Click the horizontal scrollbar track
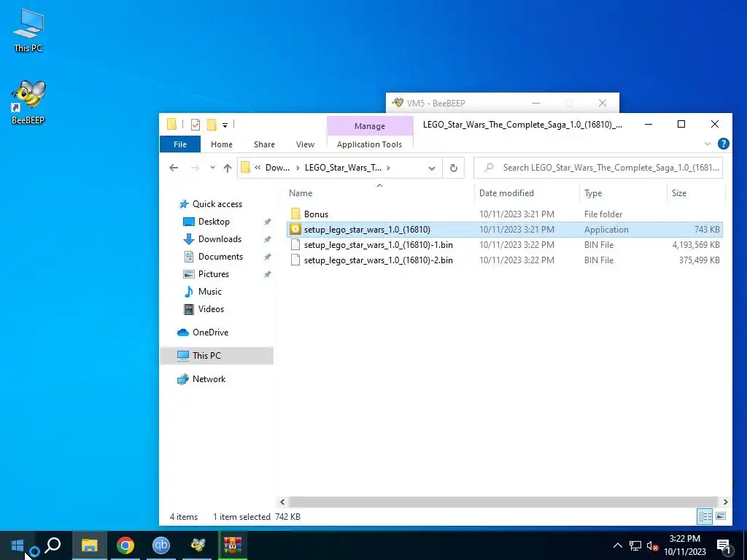Viewport: 747px width, 560px height. coord(503,502)
